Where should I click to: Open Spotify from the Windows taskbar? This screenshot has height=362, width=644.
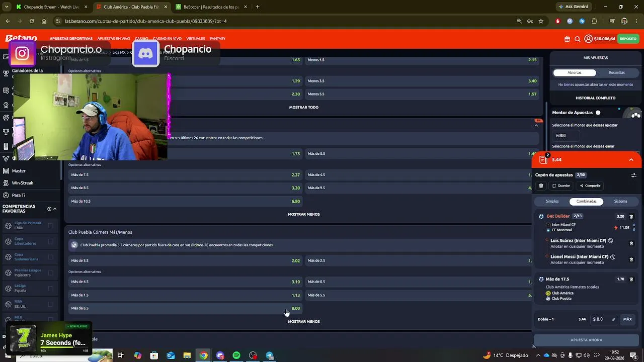pyautogui.click(x=236, y=355)
